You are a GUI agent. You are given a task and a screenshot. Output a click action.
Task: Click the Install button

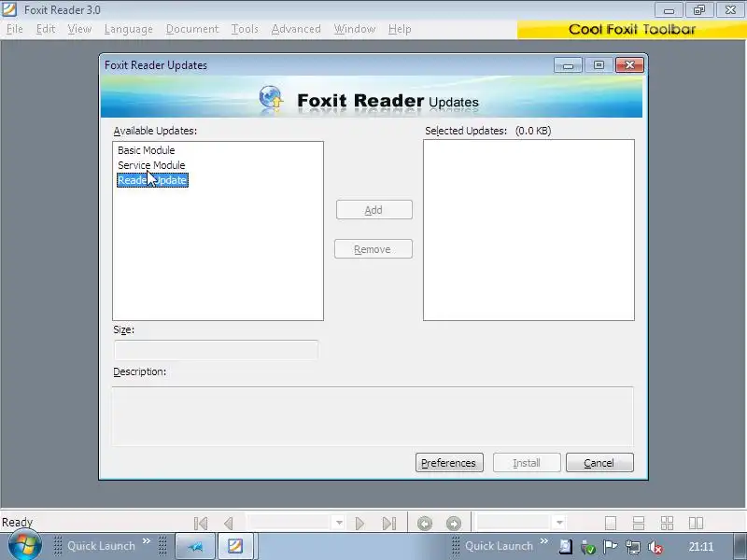click(x=527, y=463)
